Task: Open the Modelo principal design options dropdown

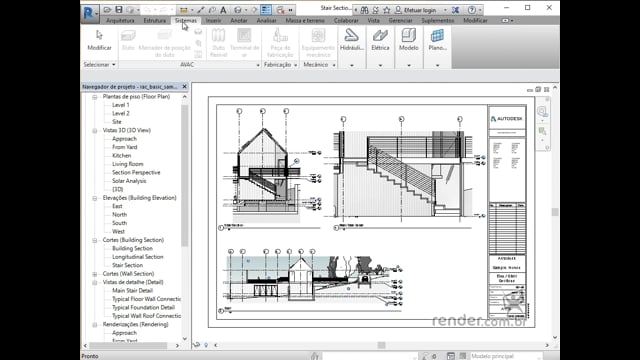Action: 507,356
